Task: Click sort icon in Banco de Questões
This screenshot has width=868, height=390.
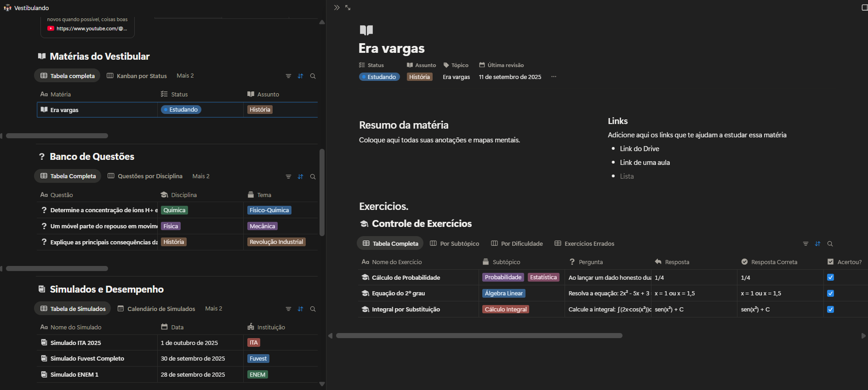Action: [300, 176]
